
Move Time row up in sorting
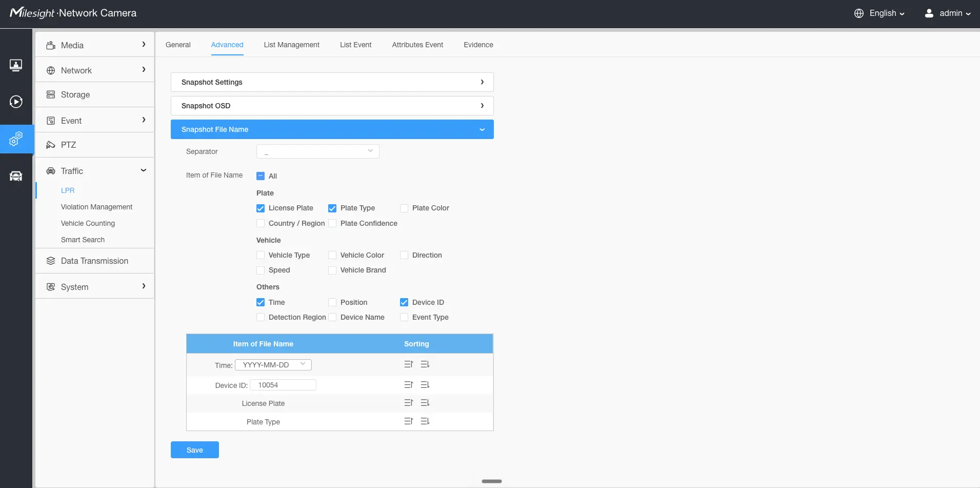[x=409, y=364]
